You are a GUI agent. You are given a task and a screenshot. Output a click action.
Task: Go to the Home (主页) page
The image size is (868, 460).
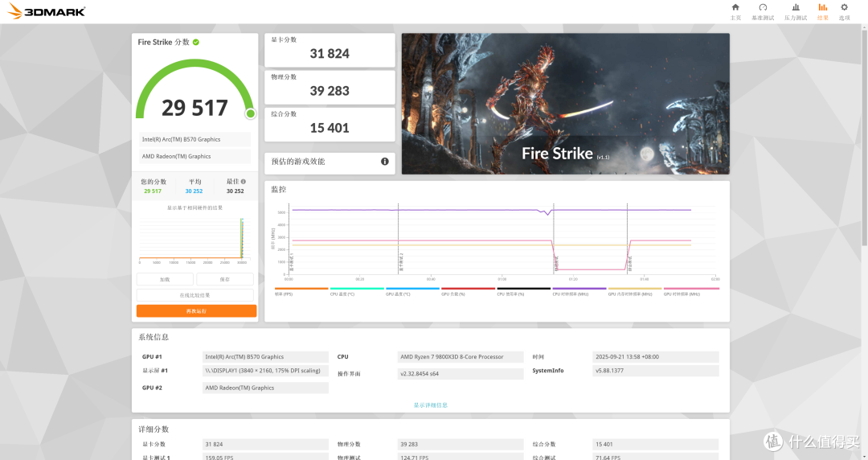(735, 11)
